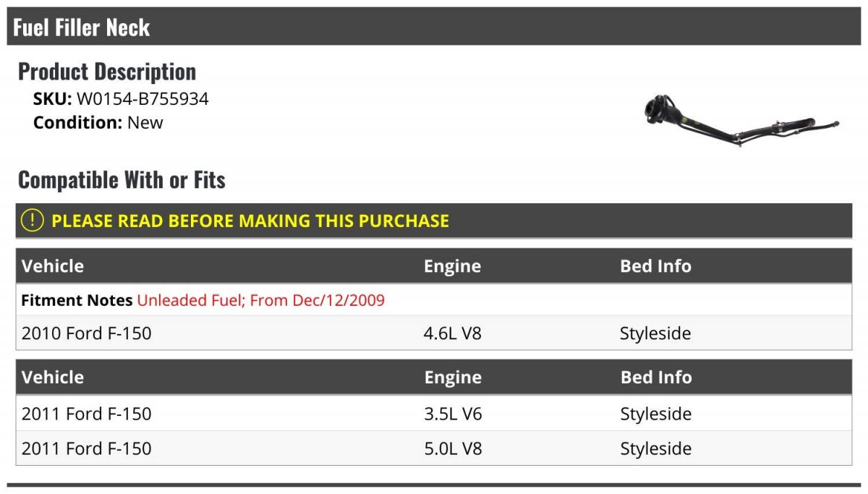Viewport: 868px width, 494px height.
Task: Select the Product Description heading
Action: click(x=107, y=72)
